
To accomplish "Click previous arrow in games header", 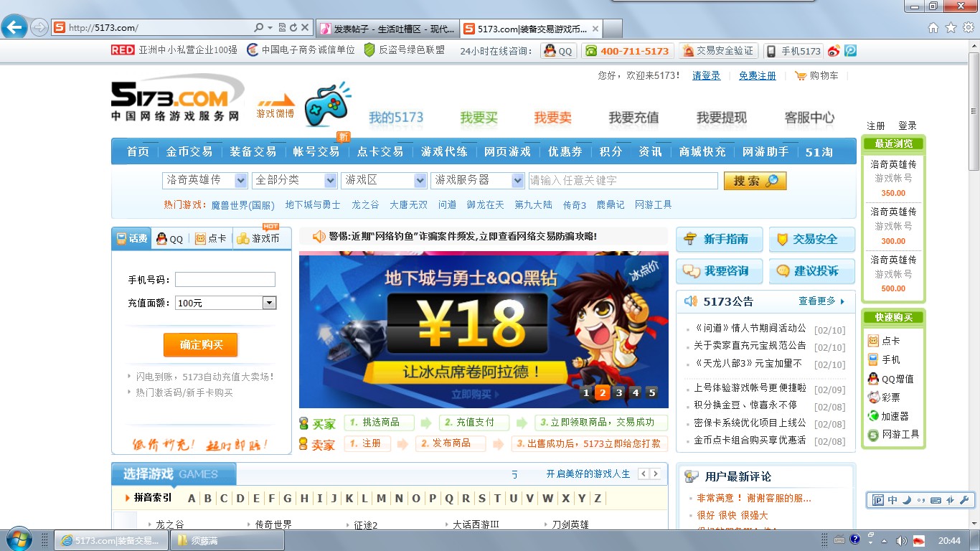I will click(644, 474).
